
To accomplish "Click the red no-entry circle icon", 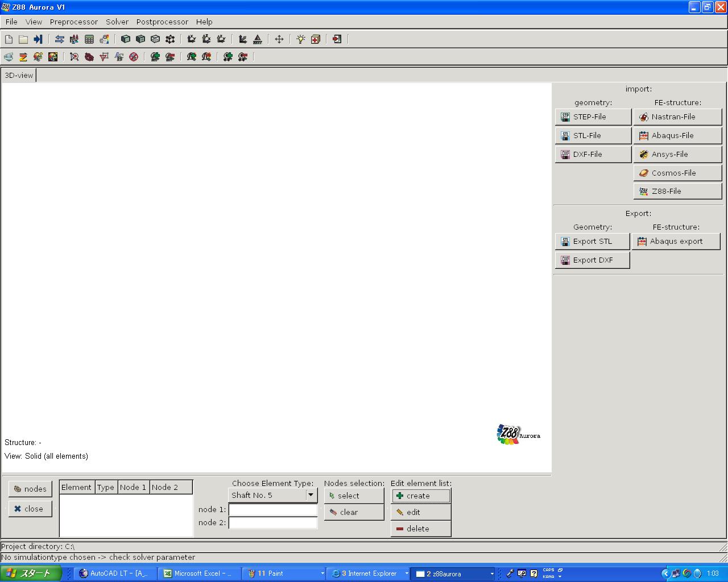I will (x=134, y=57).
